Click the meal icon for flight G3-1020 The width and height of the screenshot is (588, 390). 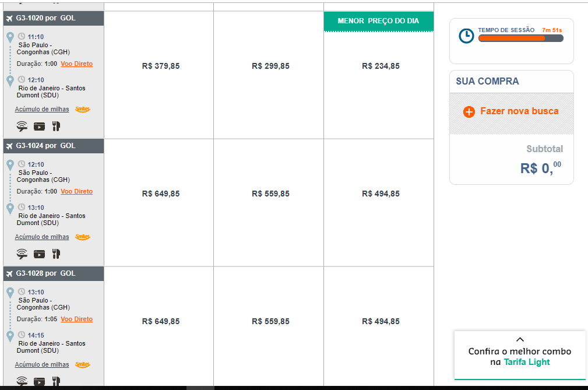(x=57, y=127)
